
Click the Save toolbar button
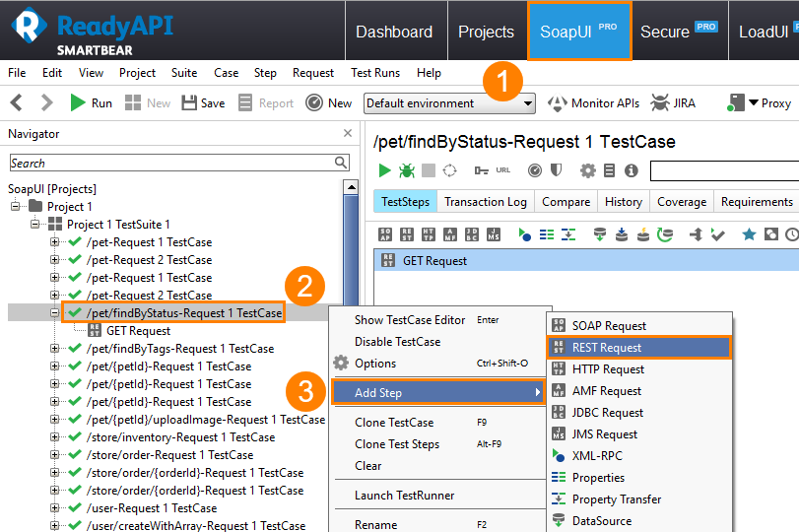tap(203, 102)
